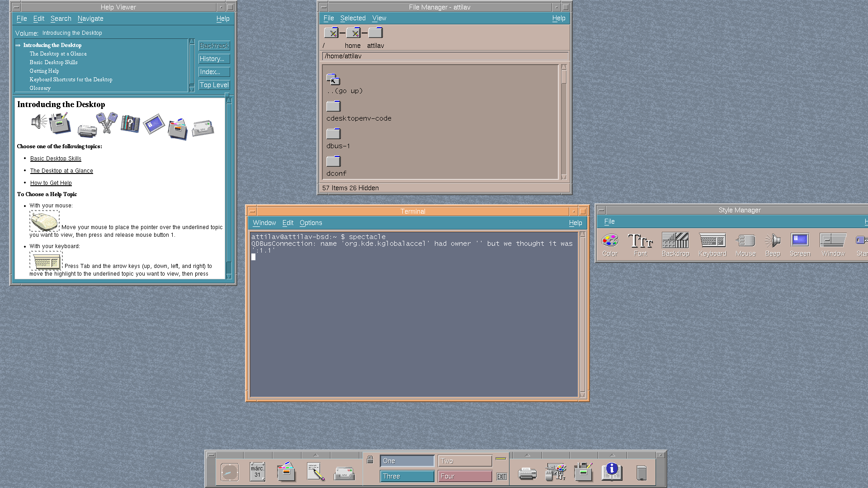Click the lock screen padlock icon

pos(370,460)
